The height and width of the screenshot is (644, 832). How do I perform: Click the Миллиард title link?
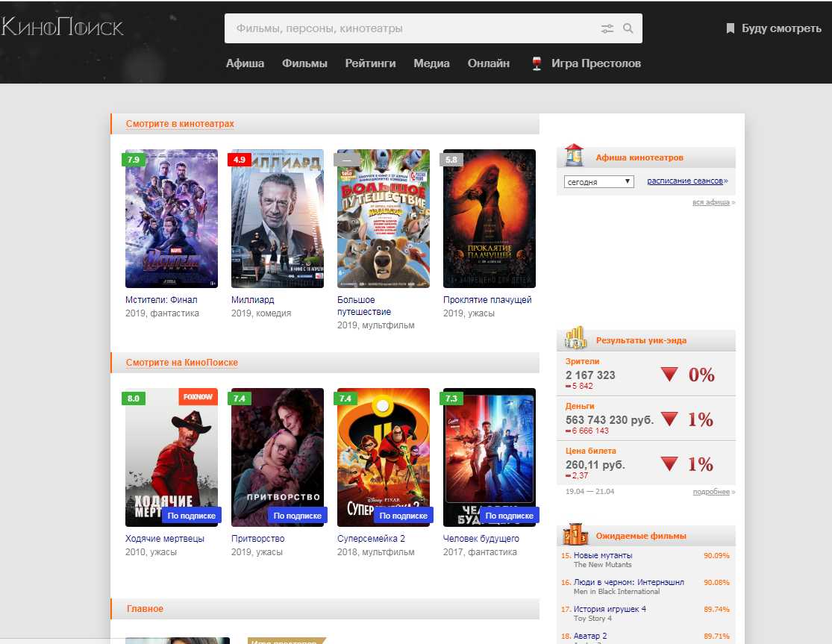(x=252, y=300)
